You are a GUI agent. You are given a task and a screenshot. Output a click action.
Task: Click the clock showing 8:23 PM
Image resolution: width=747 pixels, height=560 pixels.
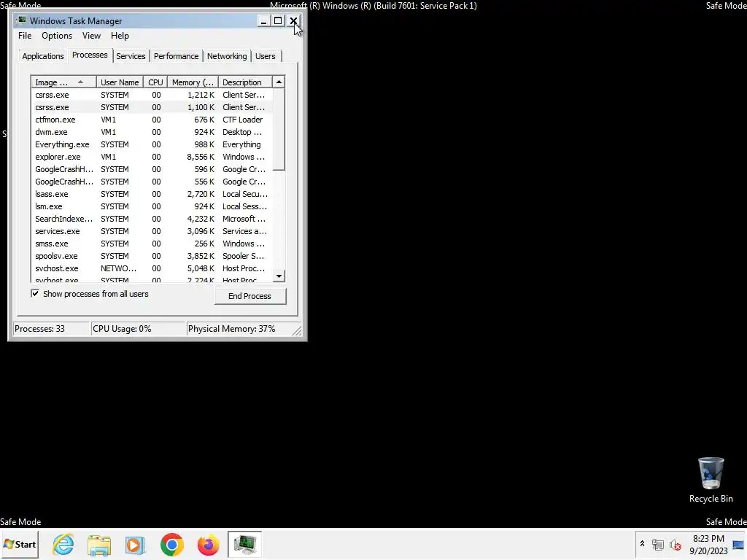(x=708, y=539)
